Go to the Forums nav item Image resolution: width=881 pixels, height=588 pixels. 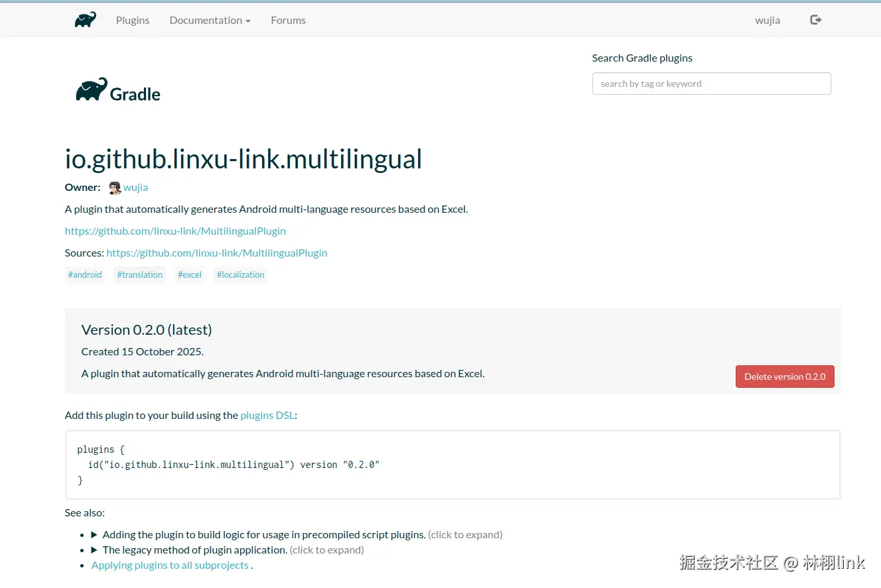(x=288, y=20)
